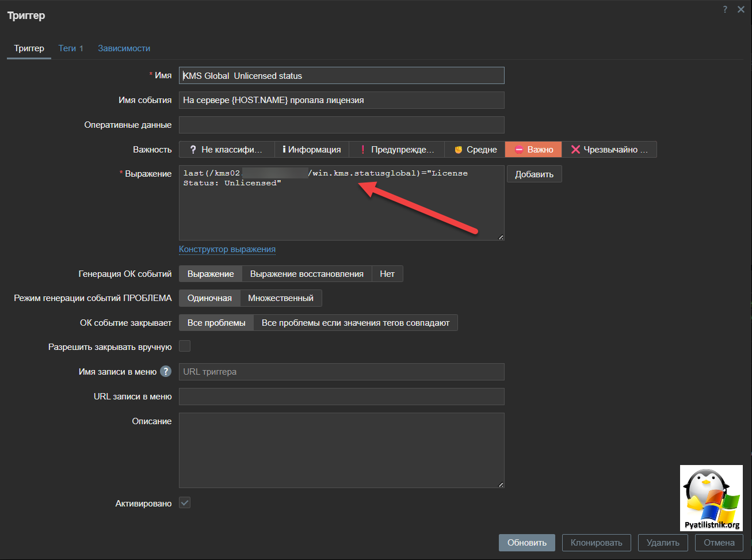Screen dimensions: 752x560
Task: Select the Важно severity
Action: pyautogui.click(x=533, y=150)
